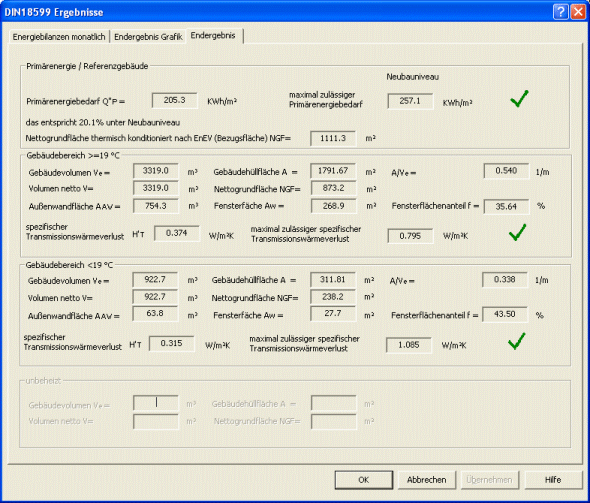Select the Endergebnis tab
Viewport: 590px width, 503px height.
(213, 35)
